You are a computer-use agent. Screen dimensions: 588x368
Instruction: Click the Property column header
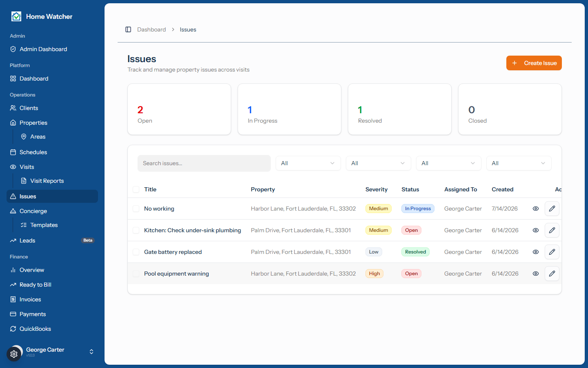[263, 189]
